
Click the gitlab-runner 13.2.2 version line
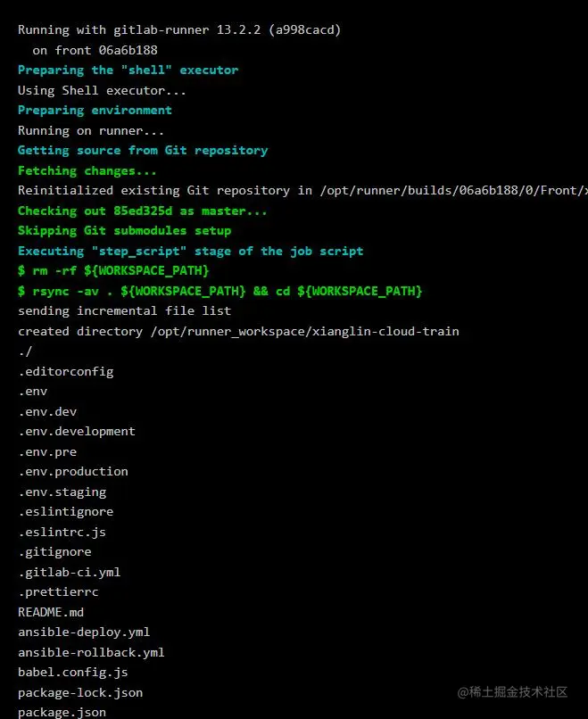pyautogui.click(x=179, y=30)
